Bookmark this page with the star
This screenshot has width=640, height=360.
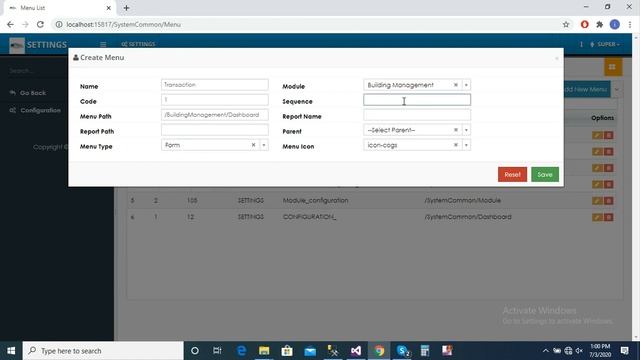click(566, 24)
